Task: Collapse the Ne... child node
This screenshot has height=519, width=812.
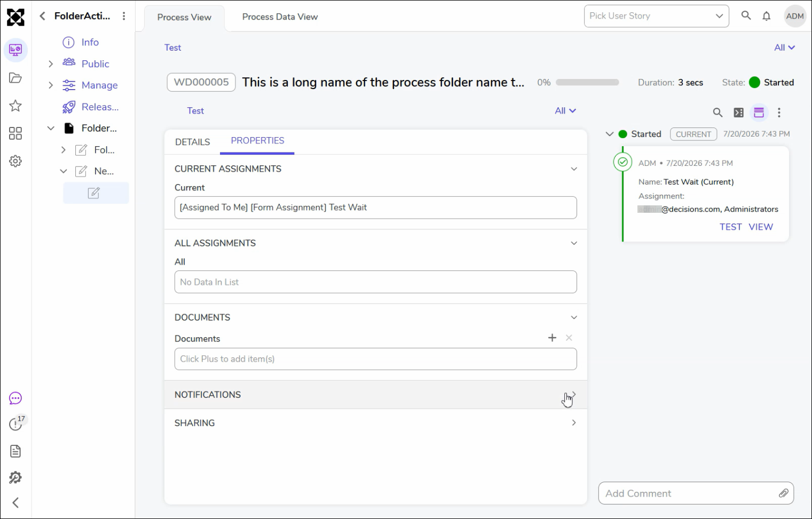Action: pyautogui.click(x=64, y=171)
